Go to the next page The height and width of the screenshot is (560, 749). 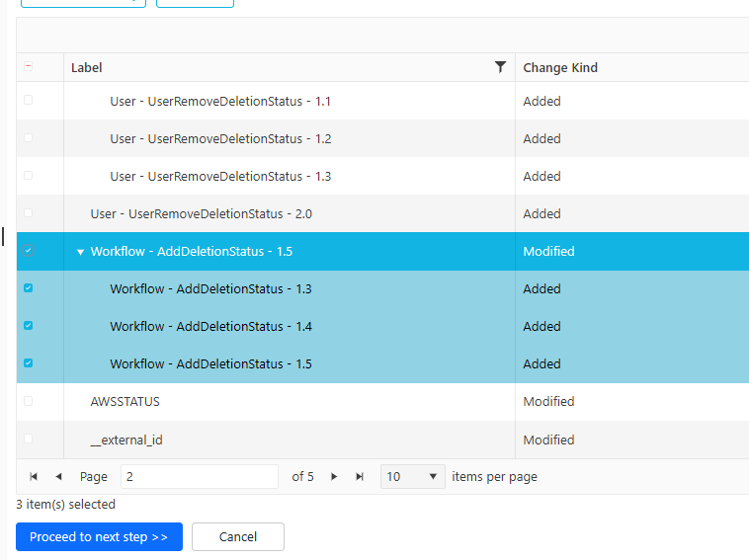(x=334, y=476)
